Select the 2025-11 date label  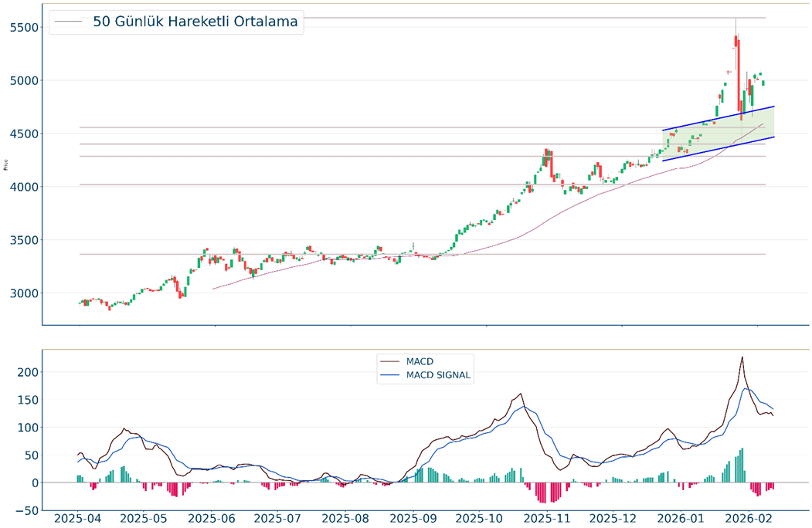coord(546,519)
